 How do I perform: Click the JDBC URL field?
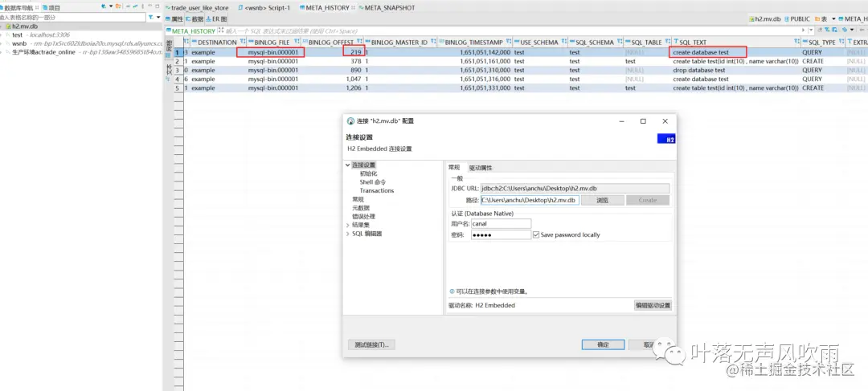(x=575, y=188)
